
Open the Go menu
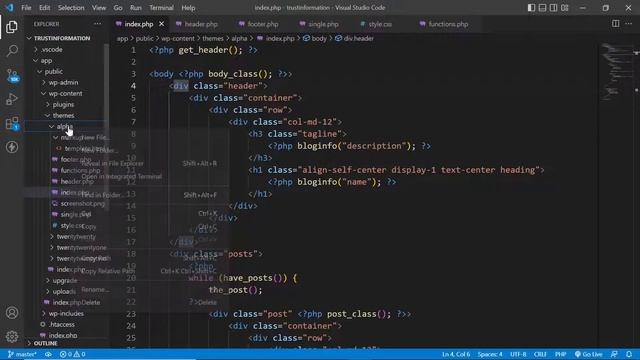click(x=118, y=8)
